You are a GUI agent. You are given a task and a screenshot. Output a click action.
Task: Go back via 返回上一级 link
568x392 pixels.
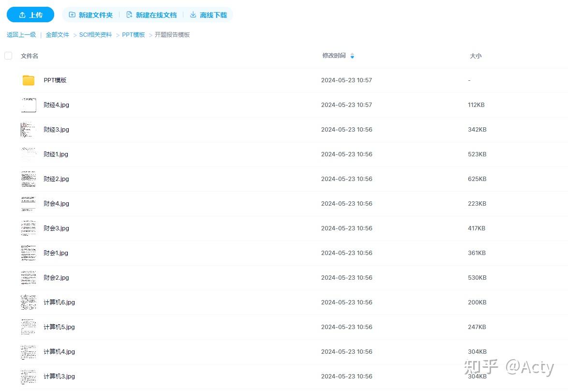[x=21, y=35]
